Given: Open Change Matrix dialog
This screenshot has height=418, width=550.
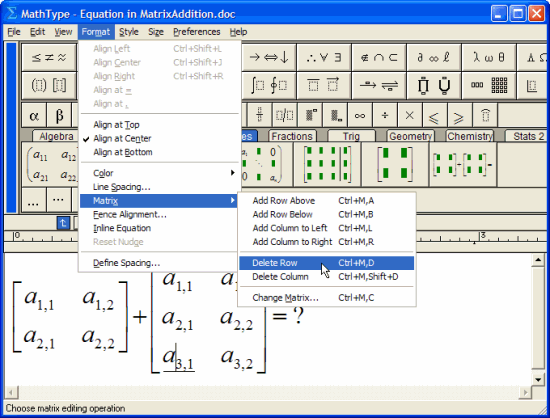Looking at the screenshot, I should point(327,298).
